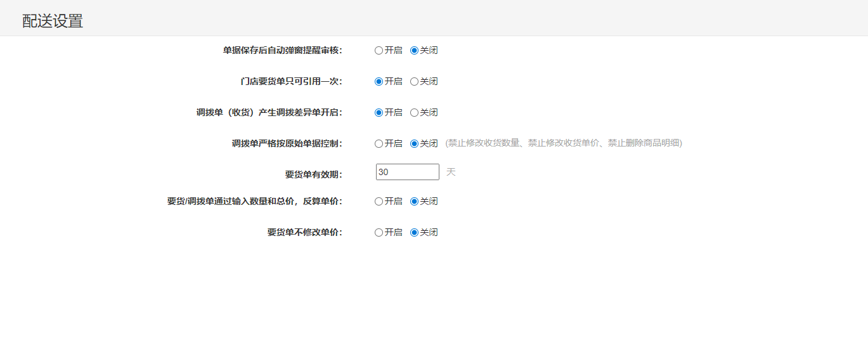Select 关闭 for 单据保存后自动弹窗提醒审核
The height and width of the screenshot is (347, 868).
coord(415,50)
